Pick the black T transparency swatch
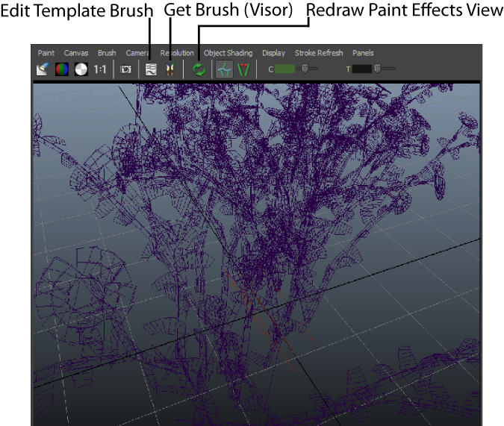This screenshot has width=504, height=426. (x=362, y=69)
